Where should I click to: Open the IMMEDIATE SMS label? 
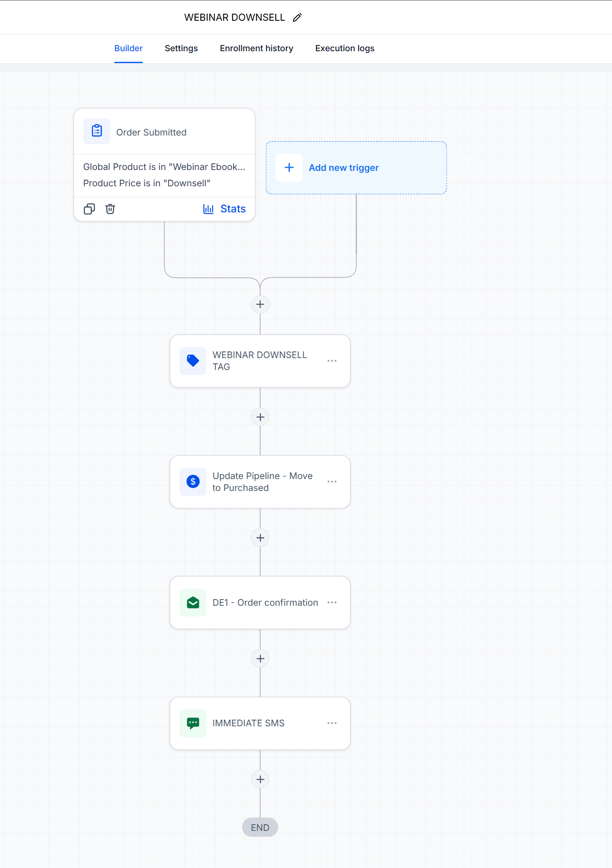tap(248, 723)
